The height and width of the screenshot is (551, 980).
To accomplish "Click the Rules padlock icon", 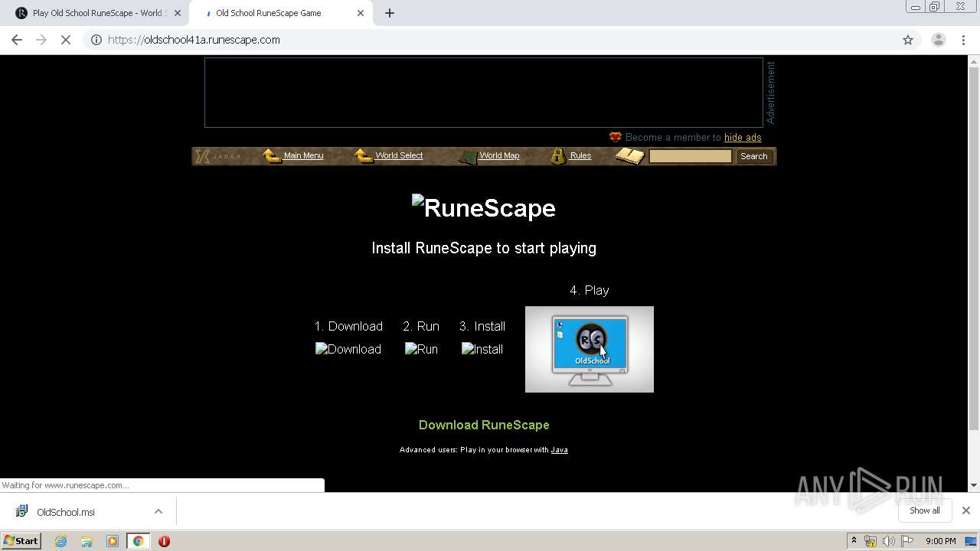I will (x=558, y=156).
